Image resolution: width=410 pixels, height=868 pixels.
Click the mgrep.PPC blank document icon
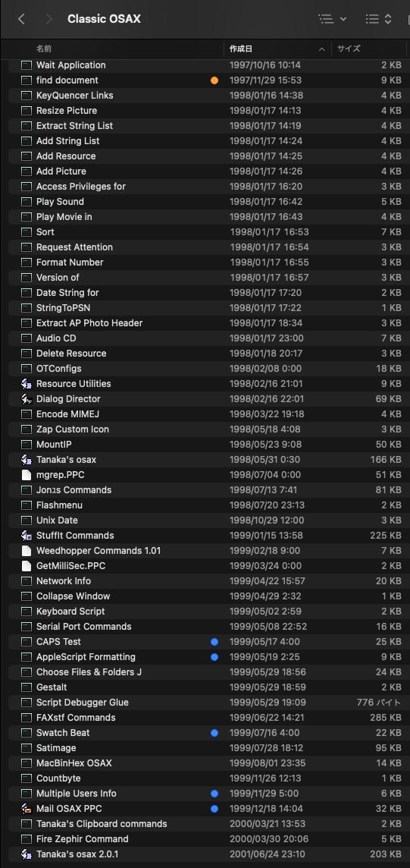pyautogui.click(x=26, y=475)
